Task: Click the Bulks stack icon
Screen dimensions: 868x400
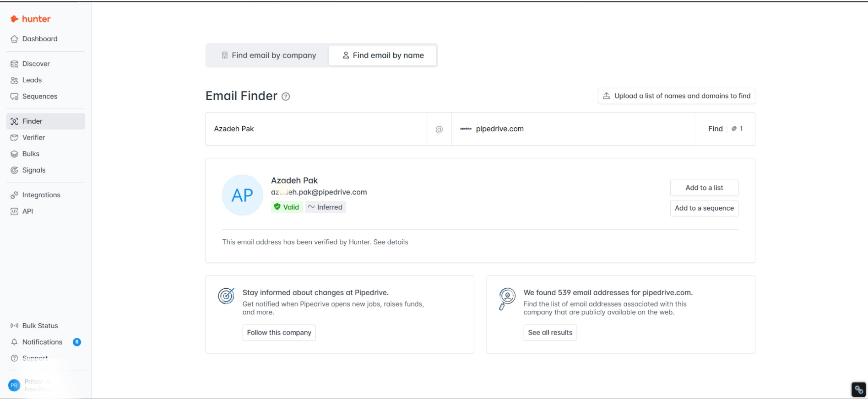Action: pyautogui.click(x=14, y=154)
